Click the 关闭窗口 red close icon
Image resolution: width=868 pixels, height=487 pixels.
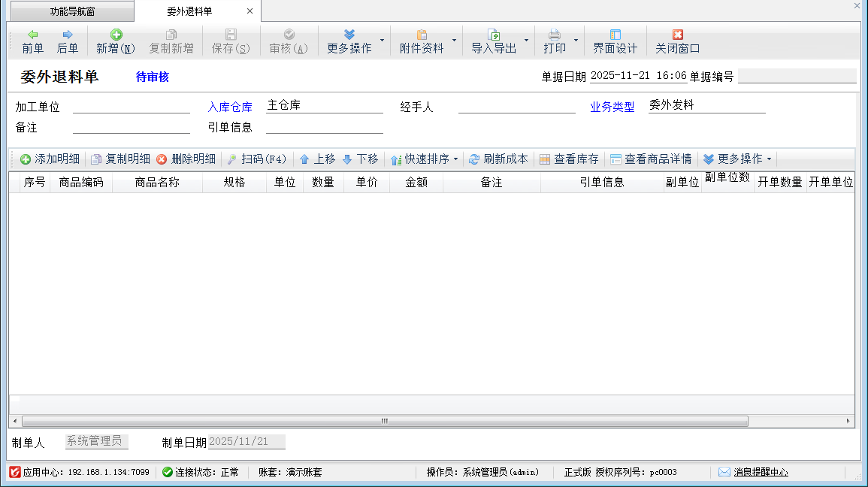677,35
